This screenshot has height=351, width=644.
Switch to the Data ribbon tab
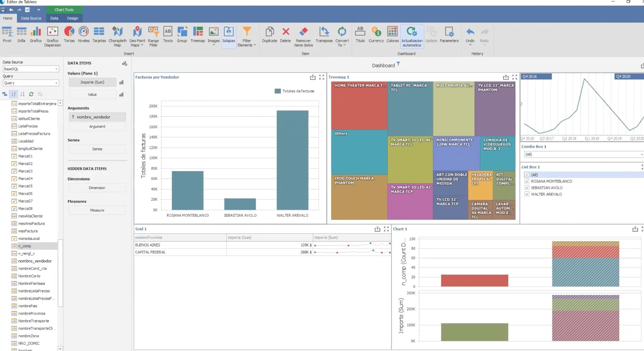click(54, 18)
